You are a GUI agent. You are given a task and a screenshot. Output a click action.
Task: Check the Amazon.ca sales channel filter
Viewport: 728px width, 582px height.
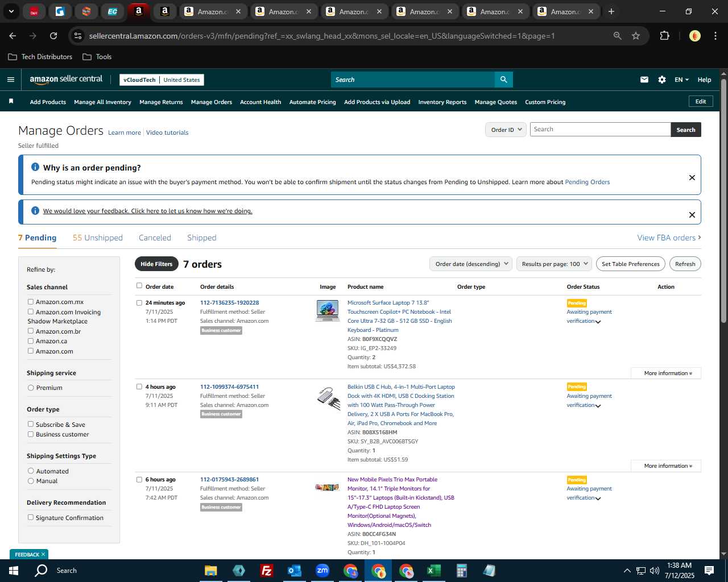click(31, 341)
